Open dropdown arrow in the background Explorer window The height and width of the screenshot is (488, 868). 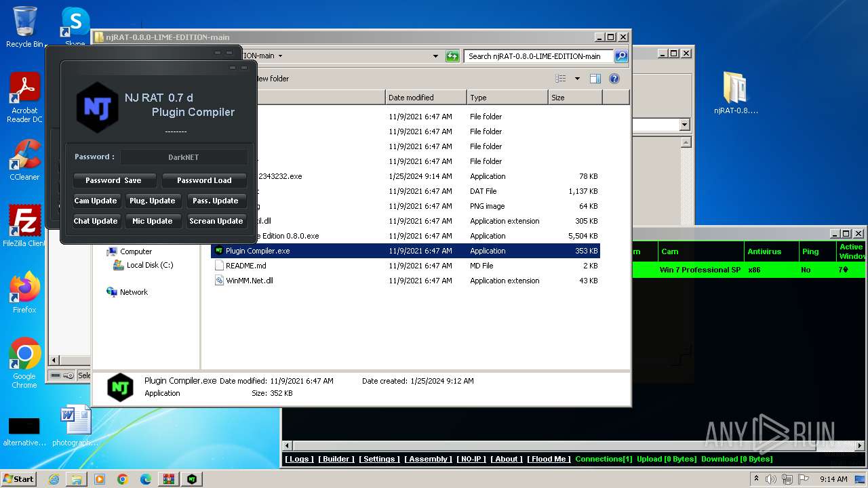(684, 125)
